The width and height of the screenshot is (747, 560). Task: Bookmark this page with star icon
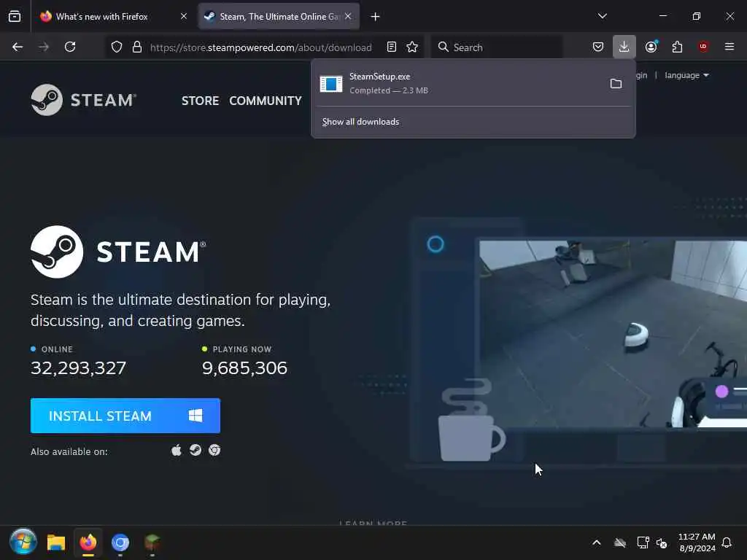tap(412, 47)
